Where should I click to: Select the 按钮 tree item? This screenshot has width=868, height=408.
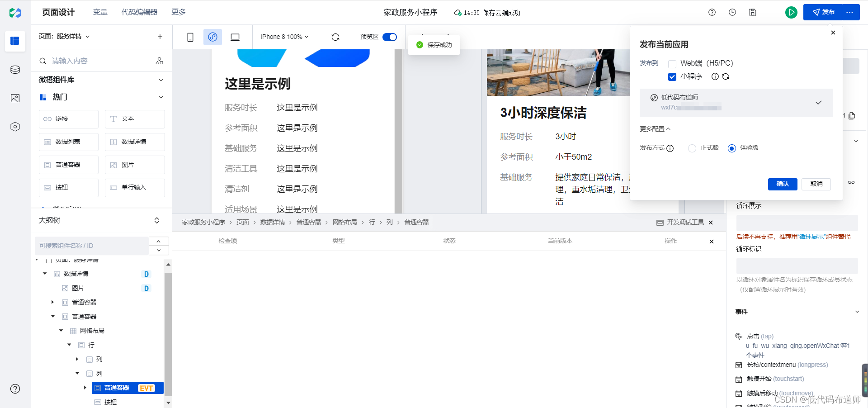click(x=110, y=402)
